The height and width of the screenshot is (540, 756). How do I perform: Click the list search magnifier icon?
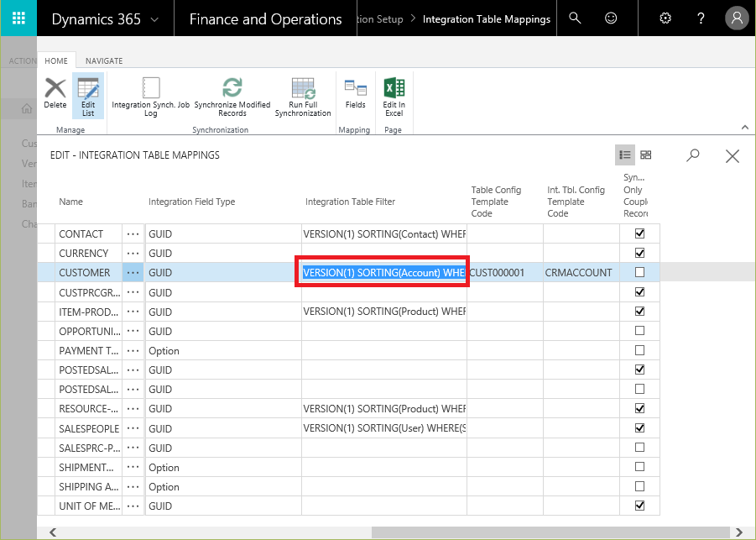(x=693, y=155)
